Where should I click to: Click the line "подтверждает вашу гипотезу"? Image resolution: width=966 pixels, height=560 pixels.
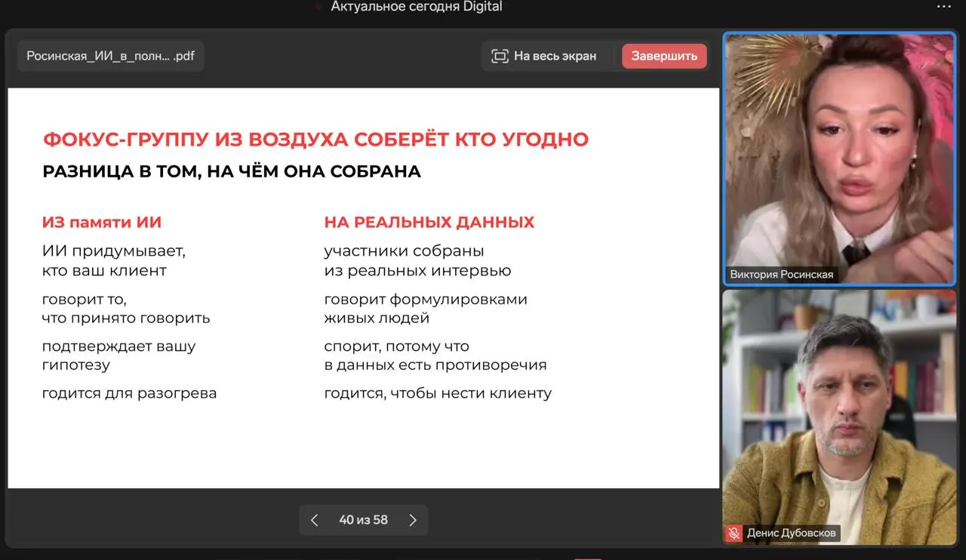point(119,355)
